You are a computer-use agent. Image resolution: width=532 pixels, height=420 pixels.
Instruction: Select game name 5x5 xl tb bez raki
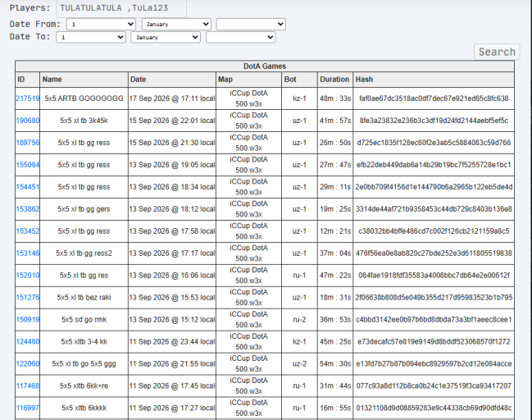click(84, 298)
